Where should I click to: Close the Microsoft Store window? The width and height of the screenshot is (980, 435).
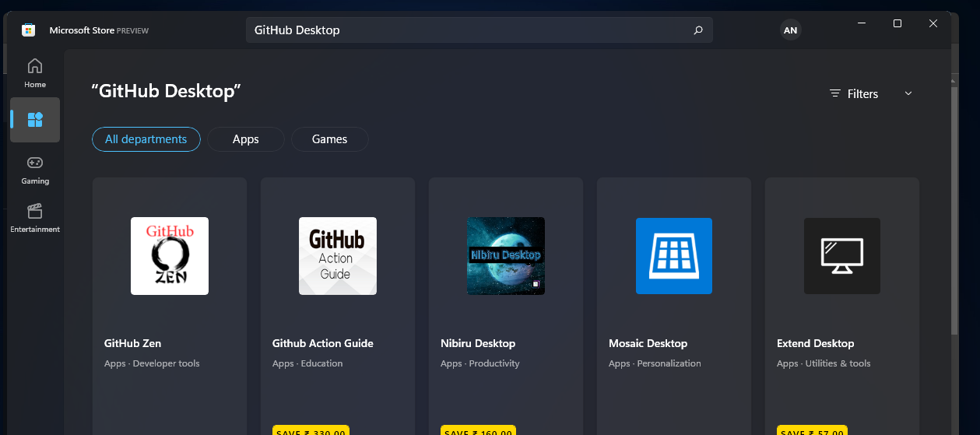tap(933, 24)
